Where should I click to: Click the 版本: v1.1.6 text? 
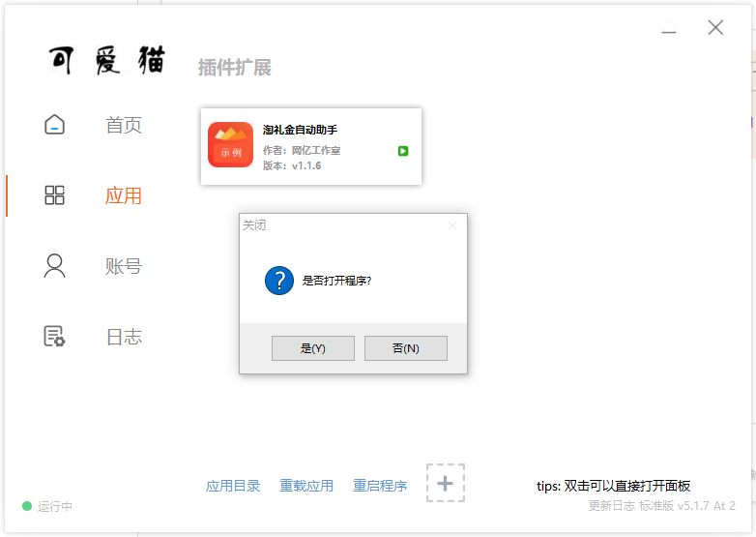coord(292,165)
